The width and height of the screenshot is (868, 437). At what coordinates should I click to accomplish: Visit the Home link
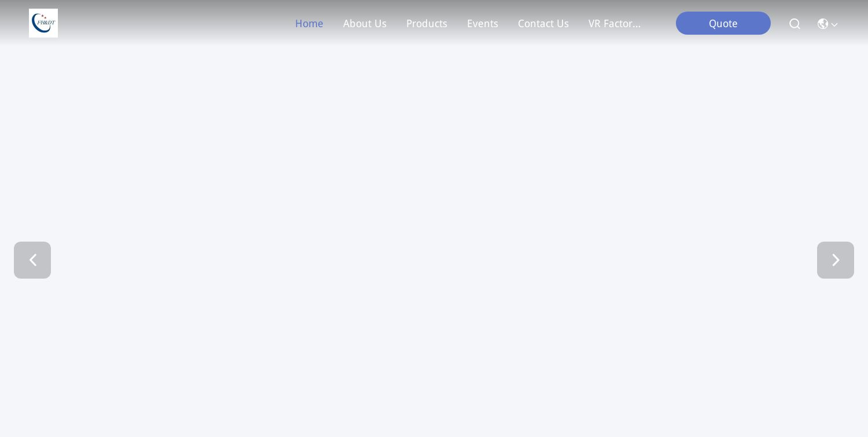pyautogui.click(x=309, y=24)
